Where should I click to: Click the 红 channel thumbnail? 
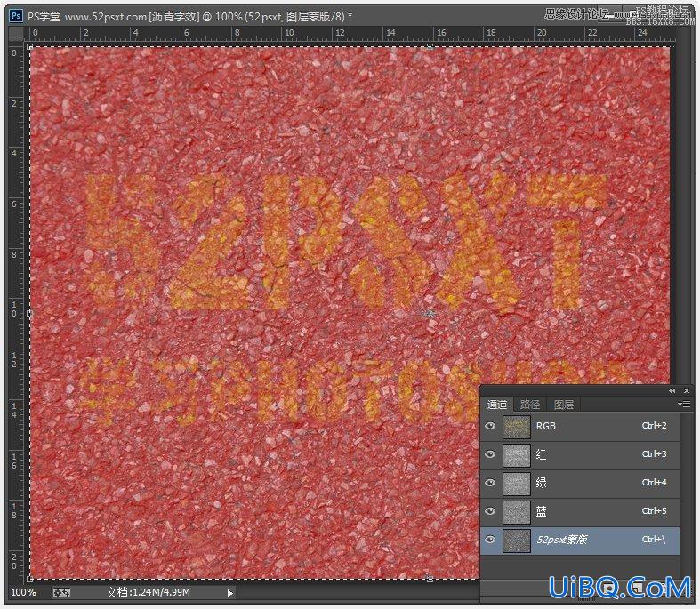tap(517, 455)
